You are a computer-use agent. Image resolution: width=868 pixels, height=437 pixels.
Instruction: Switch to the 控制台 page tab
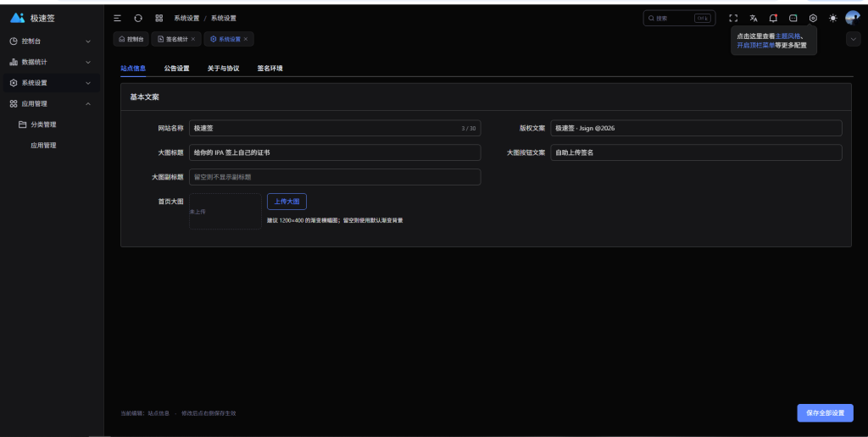pyautogui.click(x=131, y=39)
